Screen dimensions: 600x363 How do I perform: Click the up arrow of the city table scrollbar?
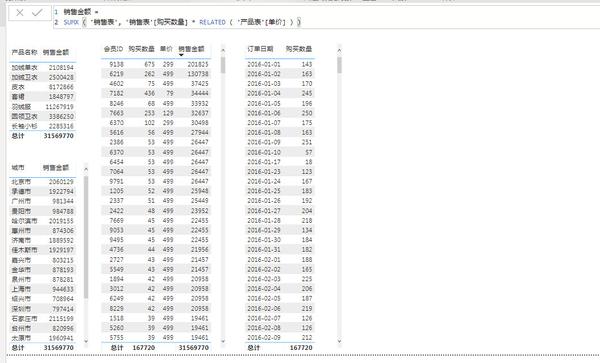tap(86, 169)
